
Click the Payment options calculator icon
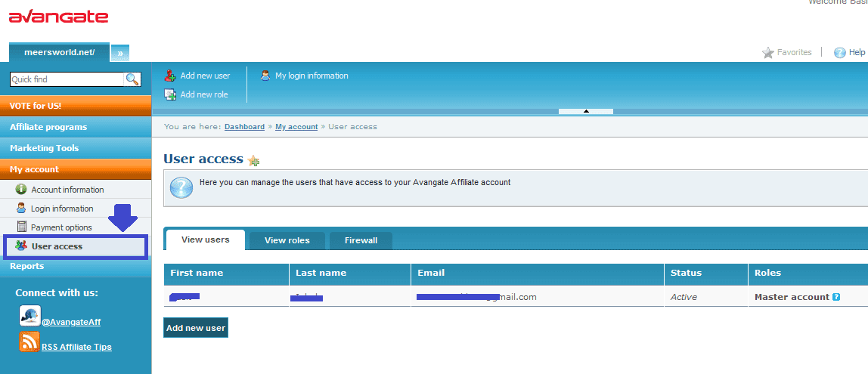tap(22, 226)
